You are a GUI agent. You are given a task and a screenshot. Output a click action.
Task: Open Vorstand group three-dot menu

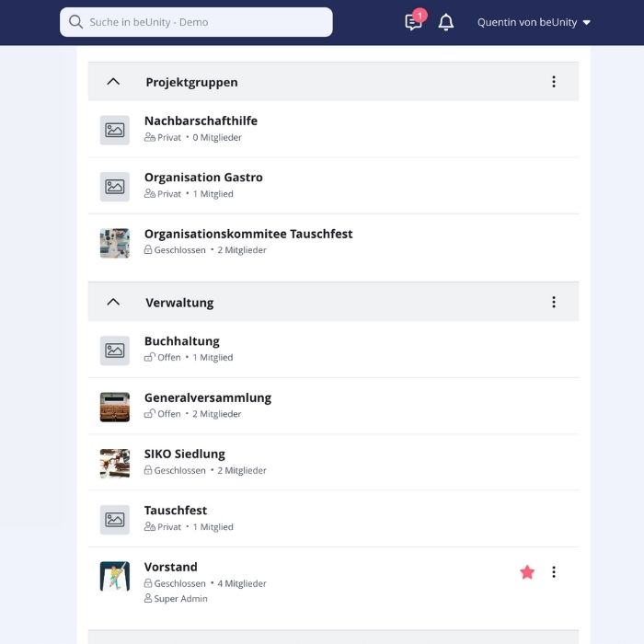pyautogui.click(x=553, y=572)
